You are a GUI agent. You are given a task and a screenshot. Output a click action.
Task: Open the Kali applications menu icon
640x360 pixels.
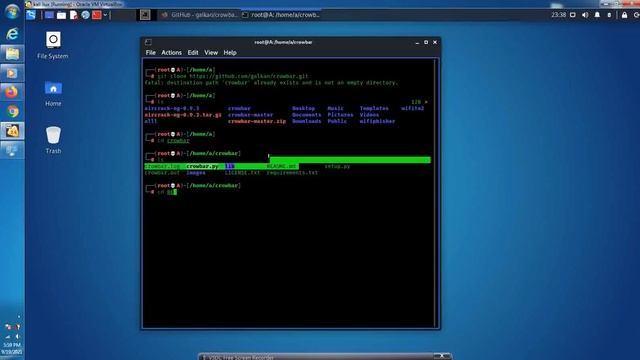click(x=31, y=15)
